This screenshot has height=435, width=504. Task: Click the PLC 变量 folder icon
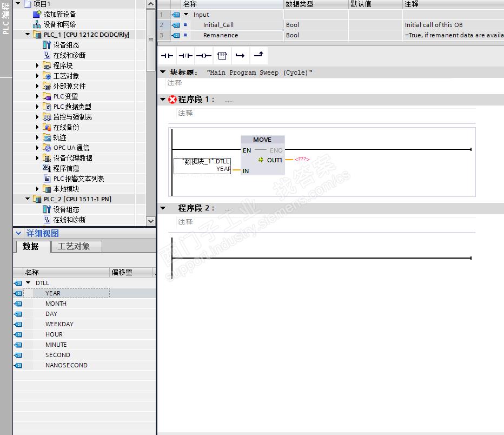click(x=47, y=96)
